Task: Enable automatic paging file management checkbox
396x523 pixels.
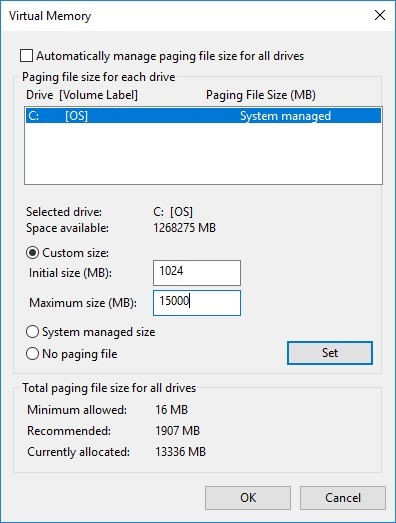Action: pos(26,56)
